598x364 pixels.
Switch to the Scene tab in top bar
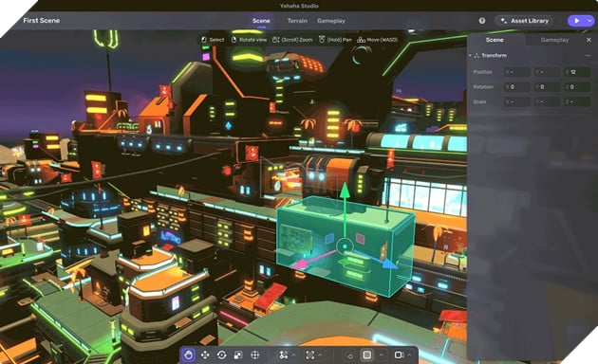click(261, 21)
